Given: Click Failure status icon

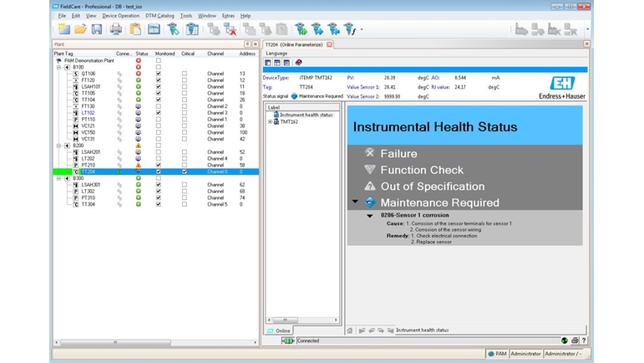Looking at the screenshot, I should click(x=370, y=153).
